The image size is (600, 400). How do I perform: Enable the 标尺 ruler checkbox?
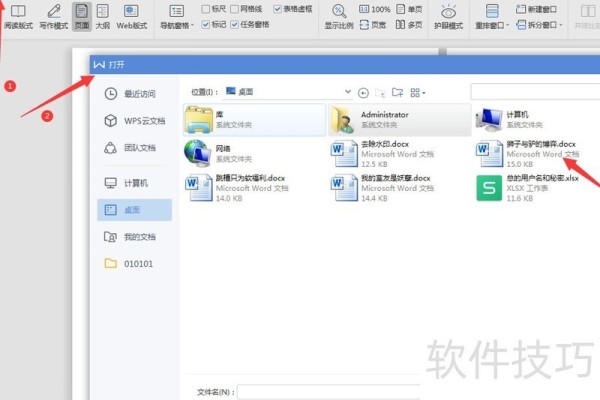click(205, 9)
